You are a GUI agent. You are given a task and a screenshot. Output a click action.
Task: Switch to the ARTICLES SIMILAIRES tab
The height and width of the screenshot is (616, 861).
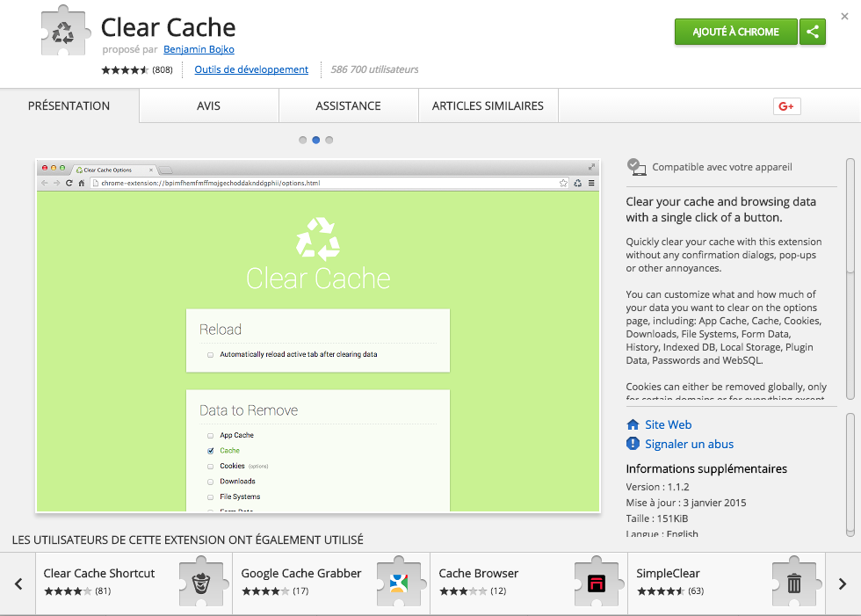click(x=488, y=106)
